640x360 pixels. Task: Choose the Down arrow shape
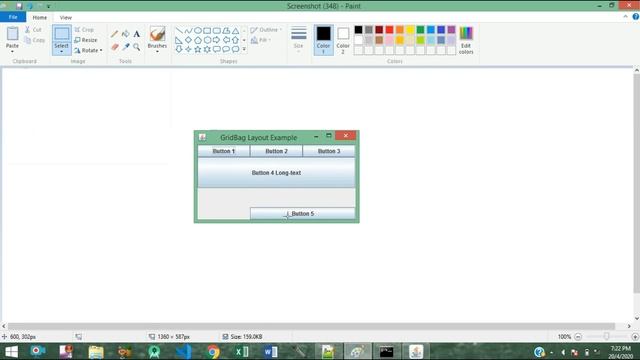179,49
